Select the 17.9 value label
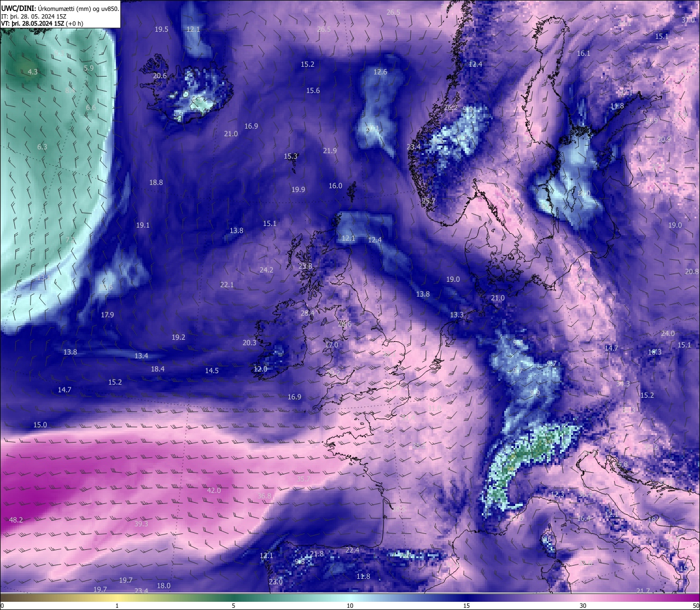Screen dimensions: 700x610 (x=107, y=315)
